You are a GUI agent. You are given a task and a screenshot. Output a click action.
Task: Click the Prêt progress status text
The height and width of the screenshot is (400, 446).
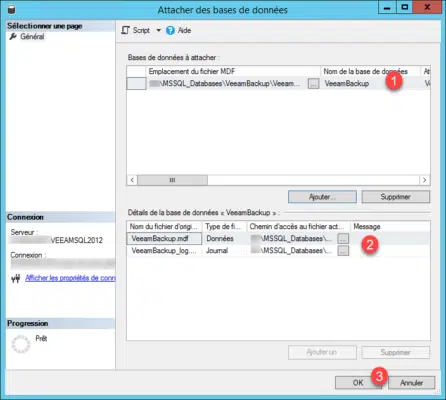coord(41,338)
